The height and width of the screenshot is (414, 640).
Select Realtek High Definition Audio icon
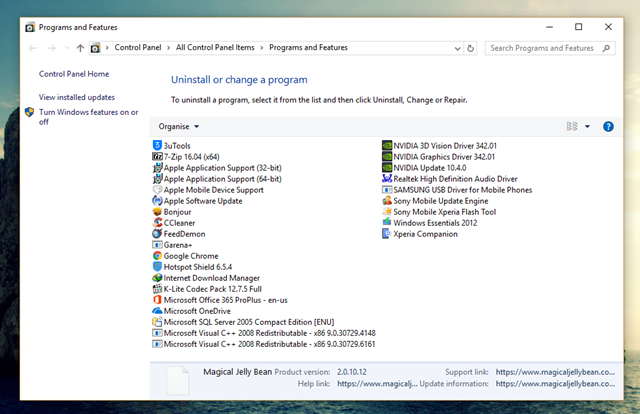[x=387, y=178]
